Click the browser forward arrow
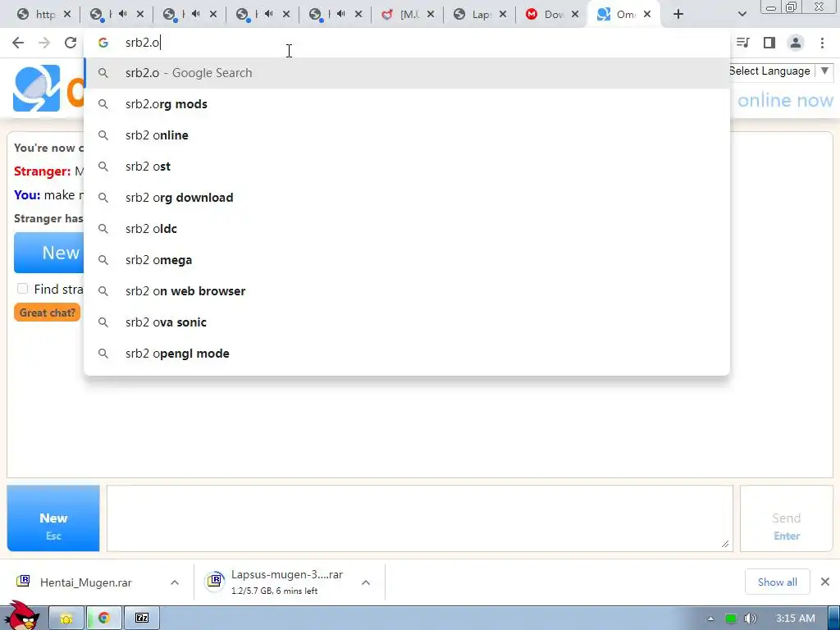The width and height of the screenshot is (840, 630). (44, 43)
